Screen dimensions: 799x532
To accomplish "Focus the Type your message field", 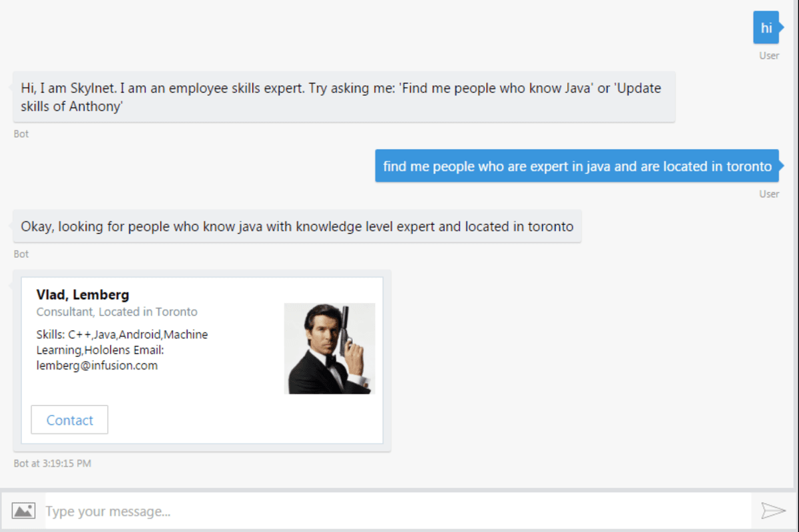I will pyautogui.click(x=398, y=511).
